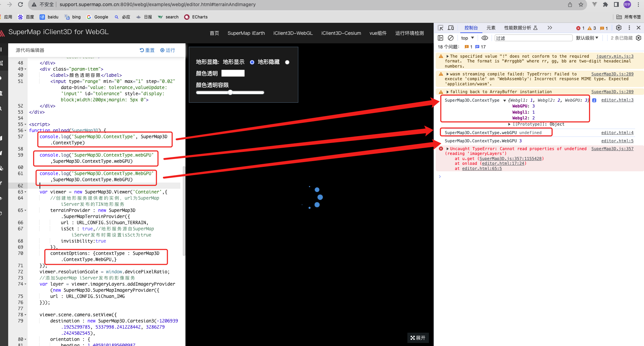Screen dimensions: 644x346
Task: Open DevTools settings gear in the top bar
Action: click(x=619, y=28)
